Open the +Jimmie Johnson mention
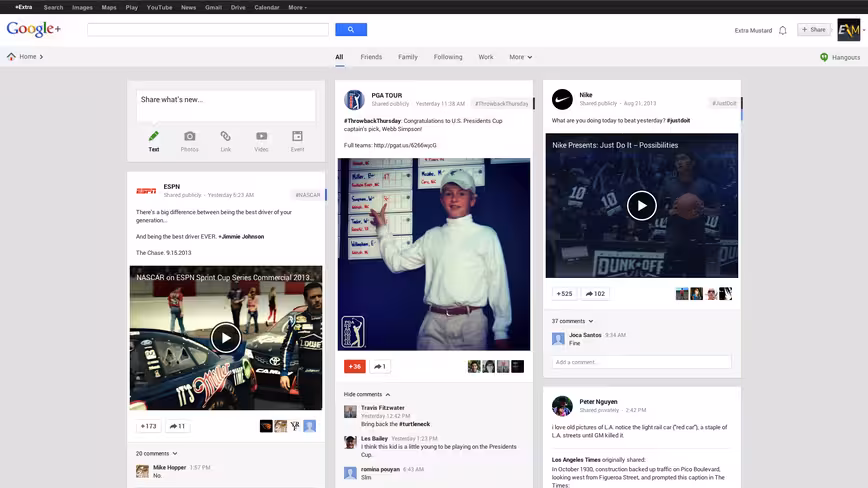Image resolution: width=868 pixels, height=488 pixels. 241,237
